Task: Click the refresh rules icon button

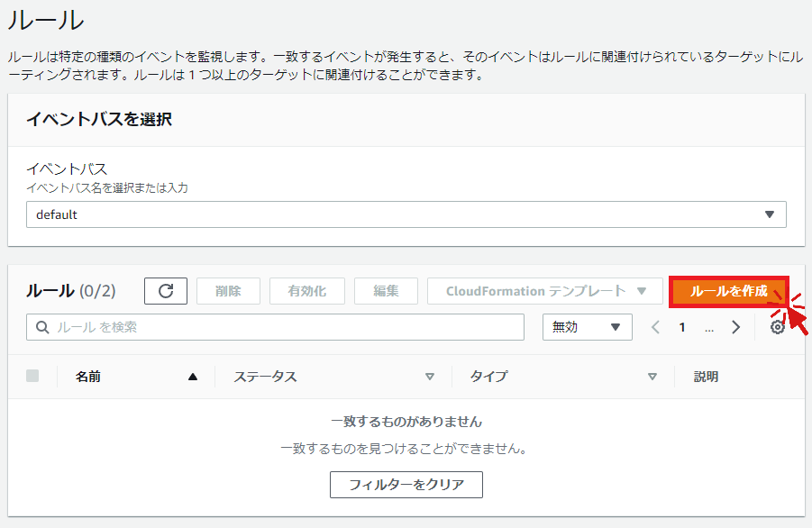Action: 166,291
